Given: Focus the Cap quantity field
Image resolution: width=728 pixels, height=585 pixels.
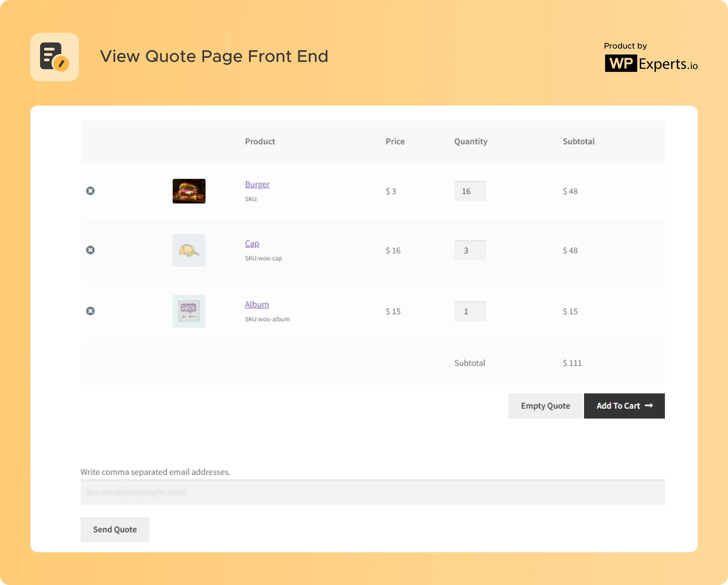Looking at the screenshot, I should [x=470, y=250].
